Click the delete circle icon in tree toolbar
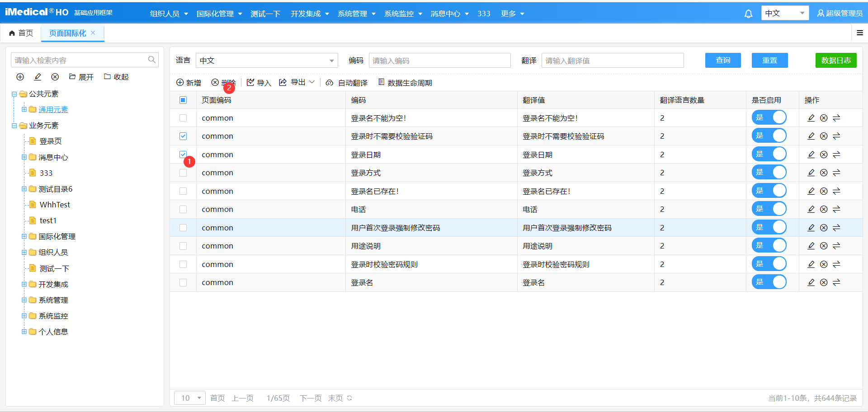This screenshot has width=868, height=412. [55, 77]
